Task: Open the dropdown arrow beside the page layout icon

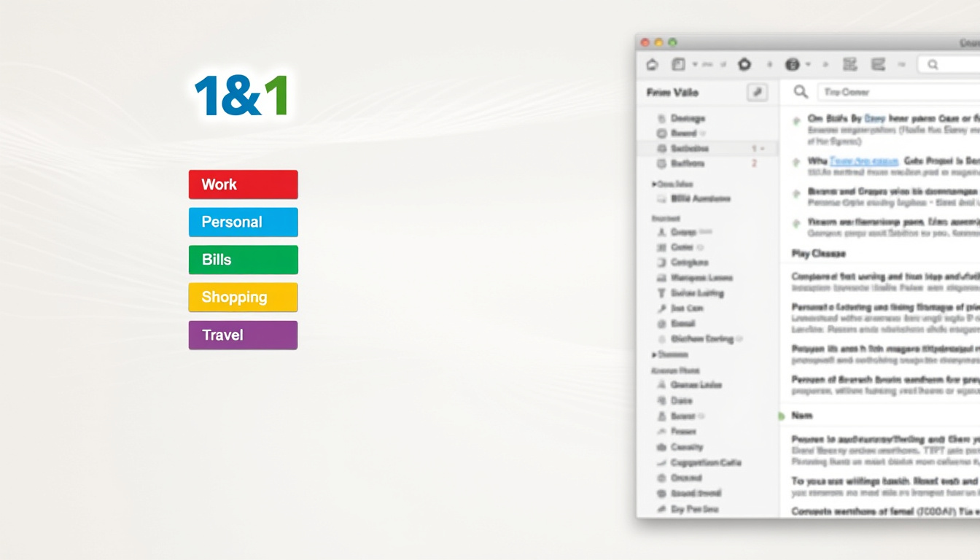Action: 695,65
